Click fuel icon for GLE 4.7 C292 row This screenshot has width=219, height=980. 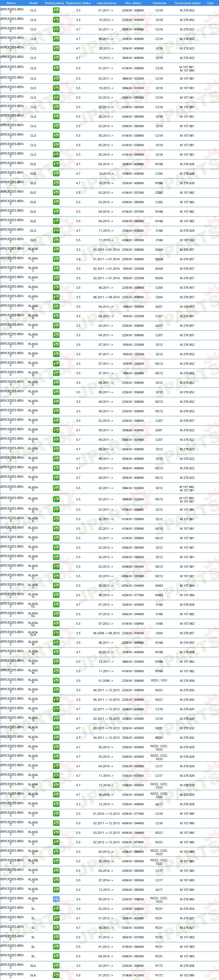56,174
